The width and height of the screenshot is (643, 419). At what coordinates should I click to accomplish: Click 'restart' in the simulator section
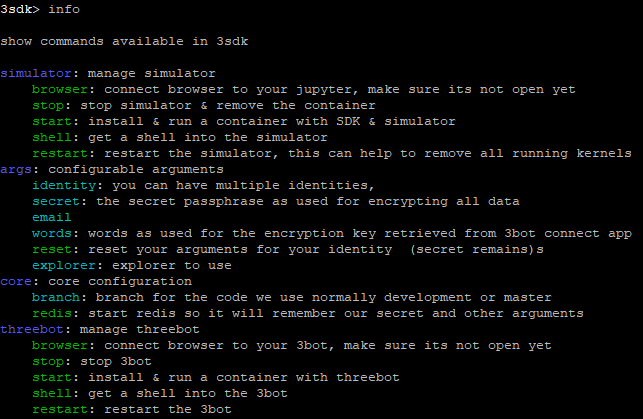pos(60,153)
